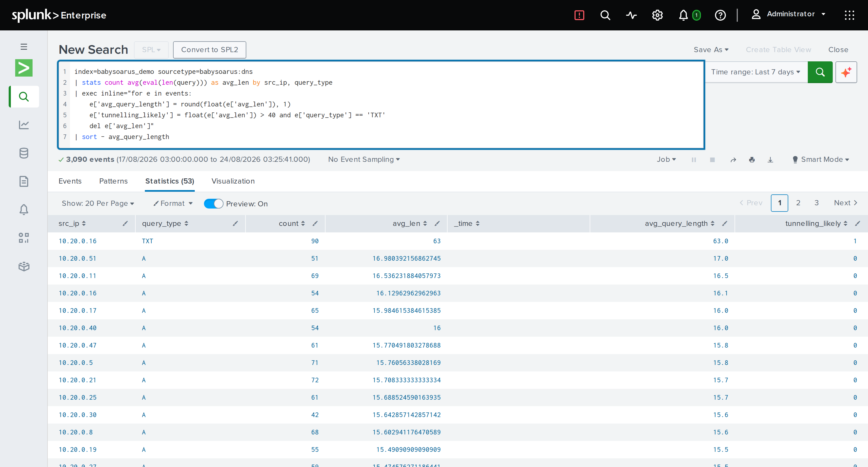Click the hamburger menu in sidebar
868x467 pixels.
(x=24, y=46)
